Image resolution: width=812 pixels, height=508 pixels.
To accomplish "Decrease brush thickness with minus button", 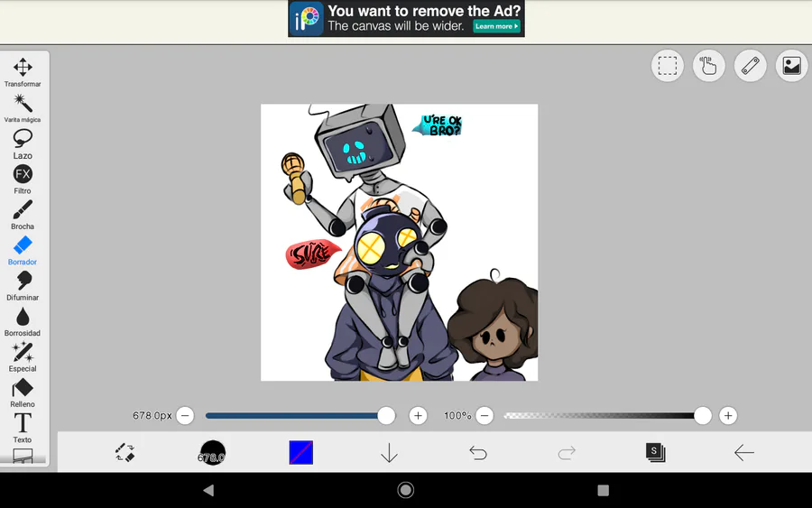I will point(185,415).
